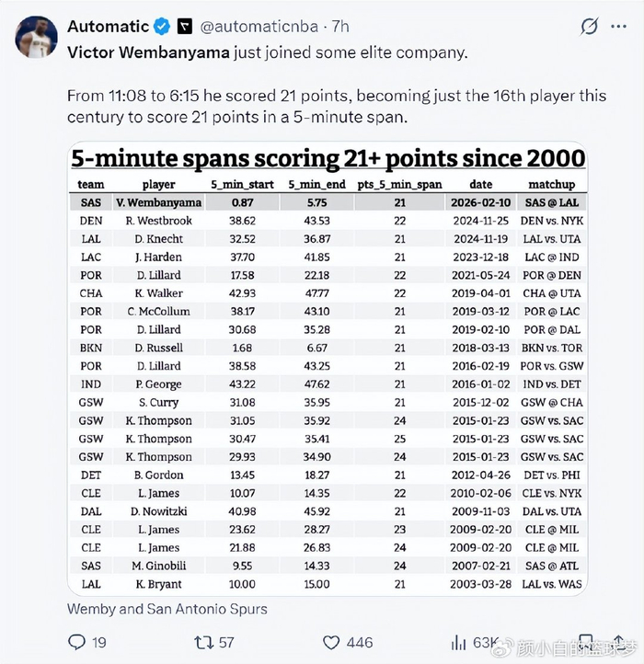Click the bold Victor Wembanyama text
644x664 pixels.
pyautogui.click(x=149, y=52)
